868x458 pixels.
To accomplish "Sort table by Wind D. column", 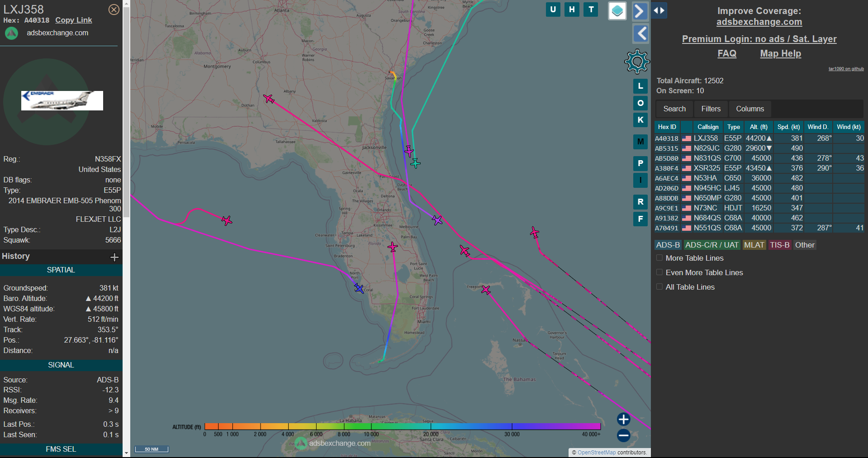I will point(818,127).
